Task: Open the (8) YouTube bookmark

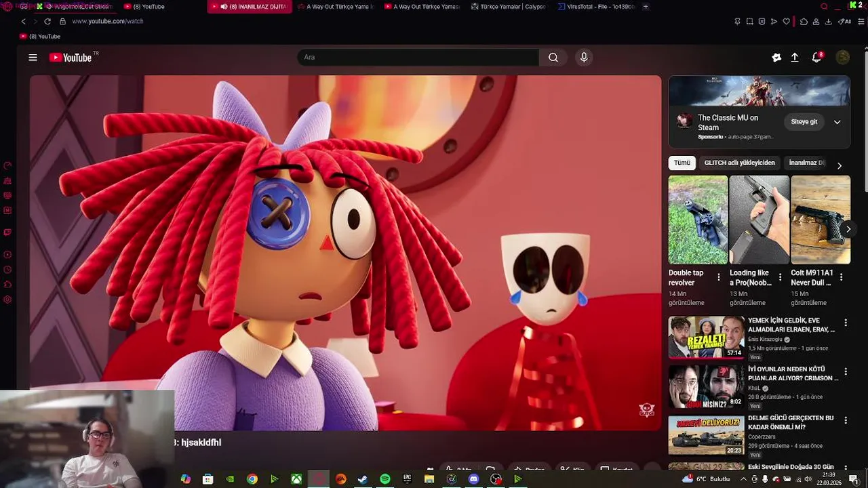Action: 41,37
